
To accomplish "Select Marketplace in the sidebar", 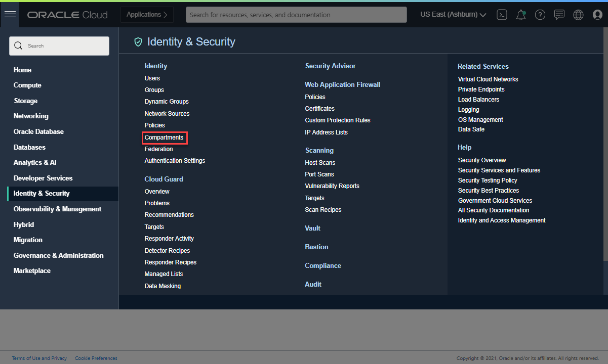I will coord(32,270).
